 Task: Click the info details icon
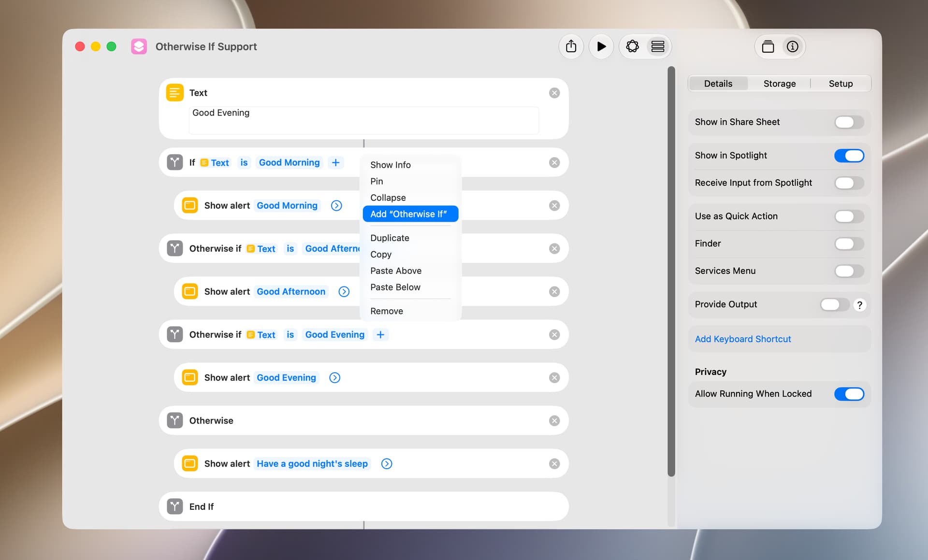(792, 46)
